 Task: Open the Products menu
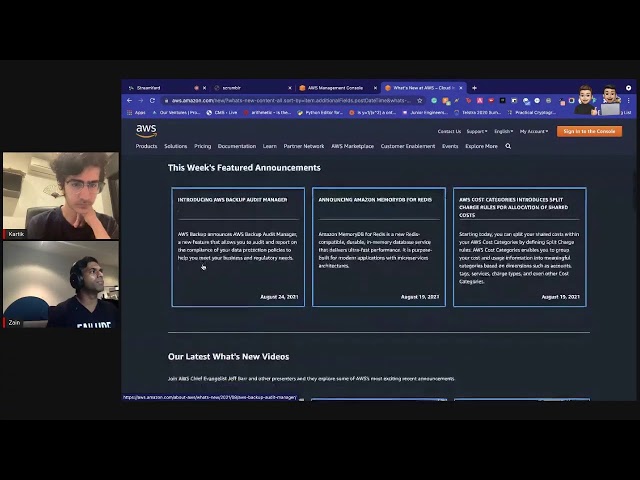click(x=146, y=146)
